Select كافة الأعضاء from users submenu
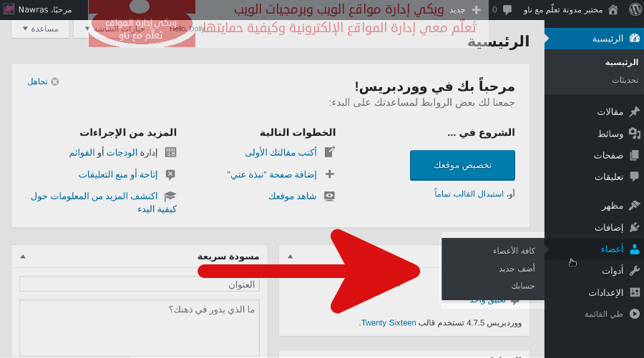Viewport: 644px width, 358px height. [514, 251]
